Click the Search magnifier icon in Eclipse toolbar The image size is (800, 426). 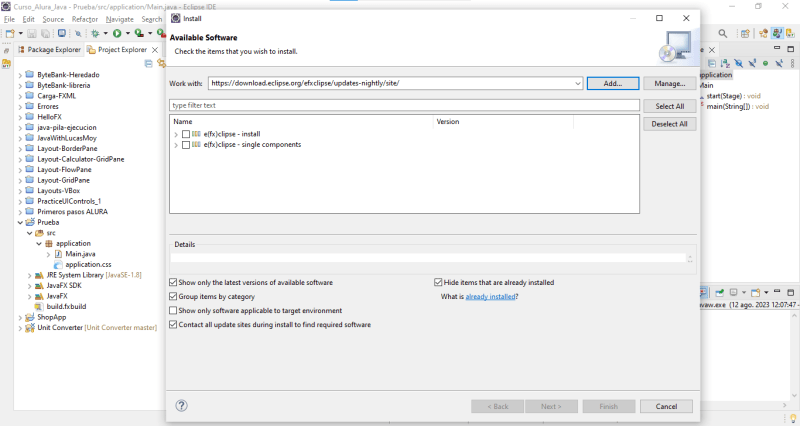pos(722,34)
